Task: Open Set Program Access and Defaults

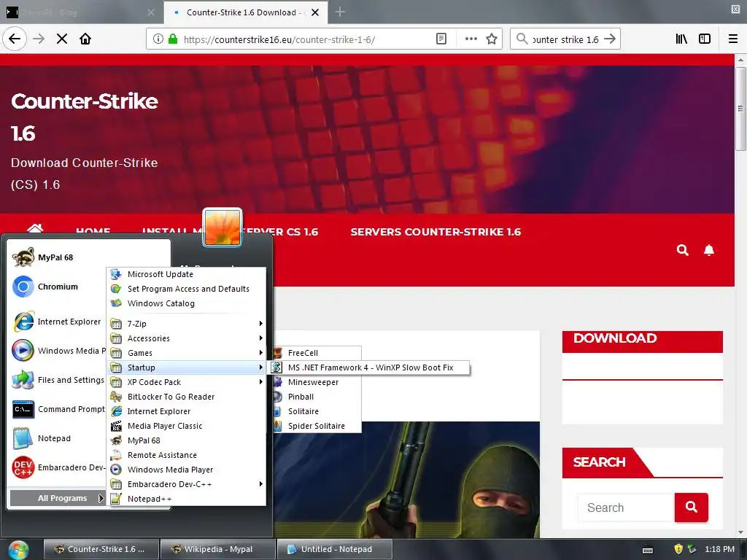Action: pyautogui.click(x=186, y=289)
